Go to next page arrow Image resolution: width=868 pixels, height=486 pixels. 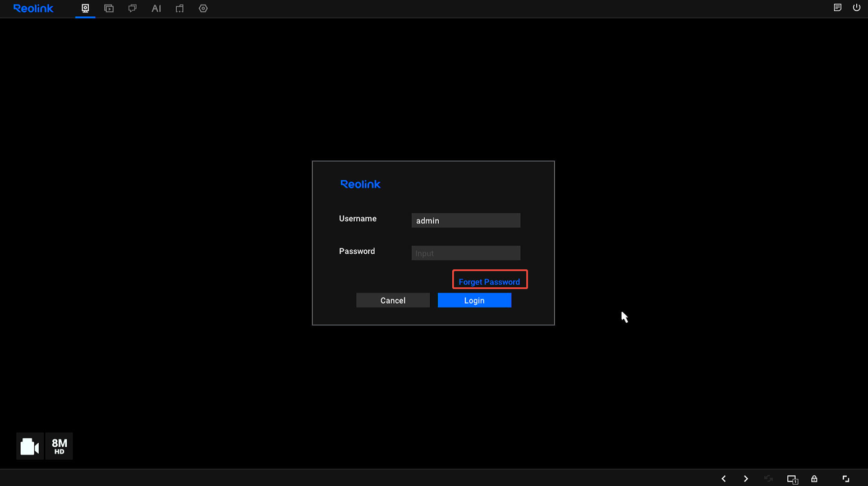pyautogui.click(x=746, y=479)
